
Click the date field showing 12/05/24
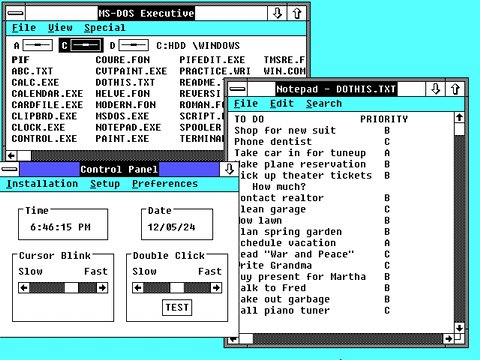coord(171,227)
